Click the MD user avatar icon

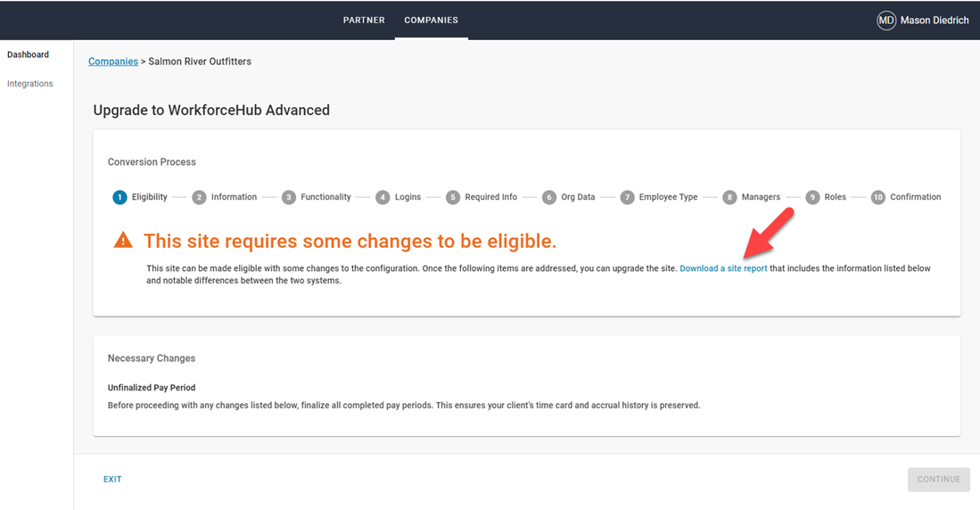pyautogui.click(x=886, y=20)
